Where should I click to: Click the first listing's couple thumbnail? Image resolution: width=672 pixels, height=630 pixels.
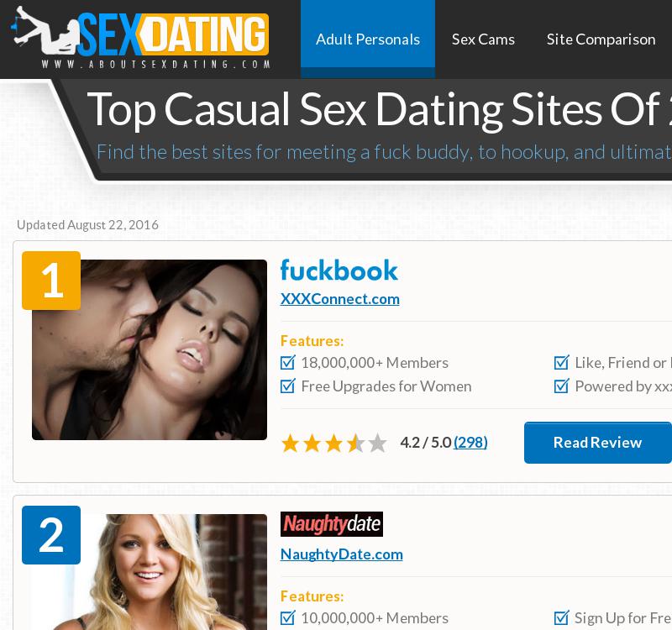pos(150,349)
